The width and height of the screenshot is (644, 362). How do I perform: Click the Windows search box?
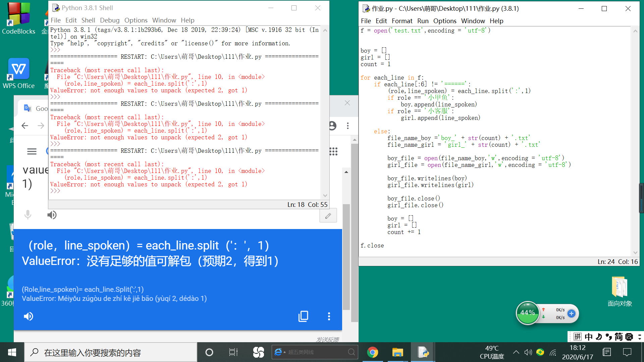coord(111,352)
